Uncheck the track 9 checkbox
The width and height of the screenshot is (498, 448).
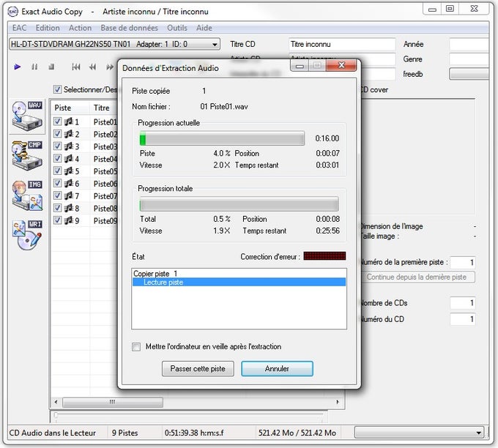coord(57,220)
